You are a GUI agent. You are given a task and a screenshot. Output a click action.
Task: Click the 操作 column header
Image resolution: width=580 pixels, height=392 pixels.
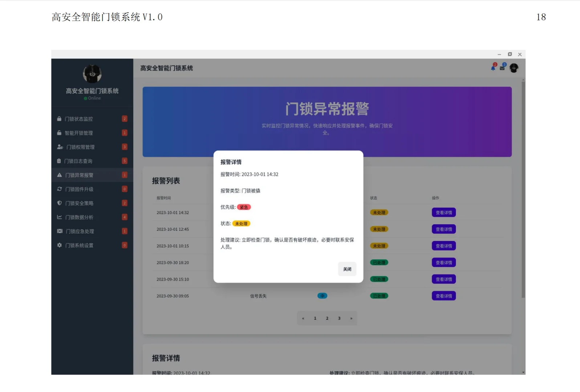[x=435, y=198]
